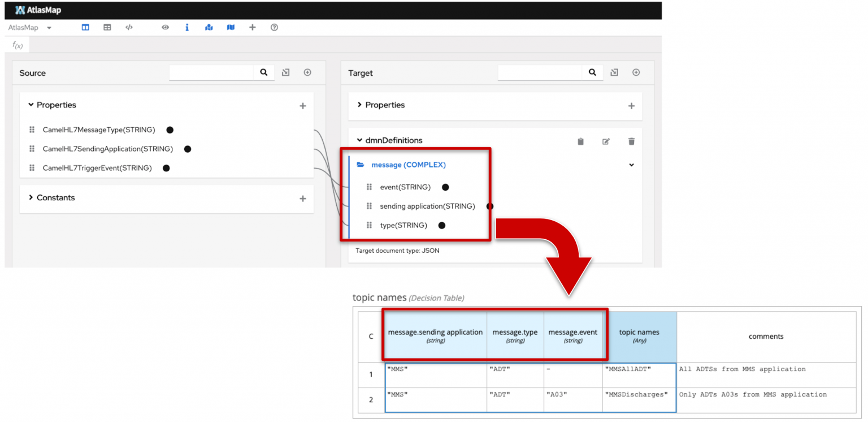Toggle the mapping preview eye icon
The width and height of the screenshot is (868, 422).
(165, 27)
